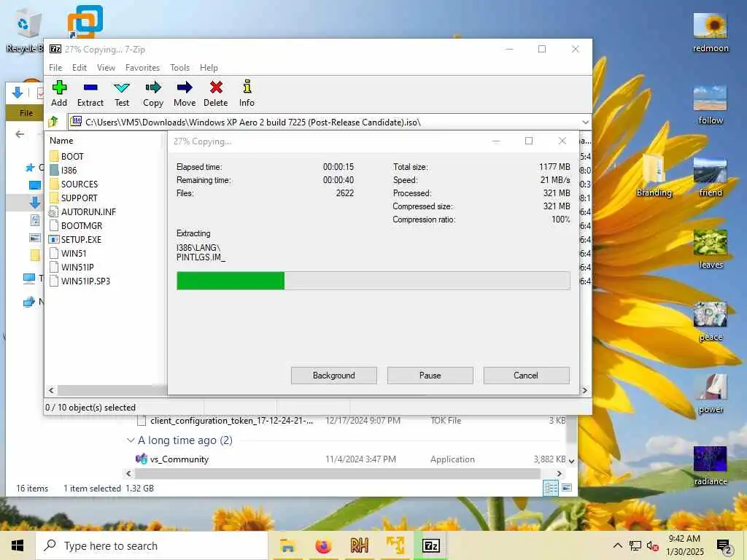This screenshot has height=560, width=747.
Task: Select the WIN51 file
Action: (x=68, y=253)
